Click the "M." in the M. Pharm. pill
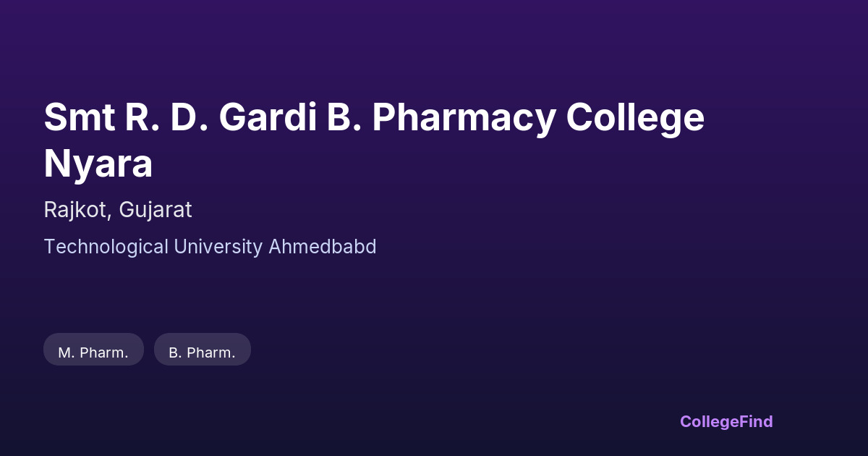The height and width of the screenshot is (456, 868). [67, 352]
